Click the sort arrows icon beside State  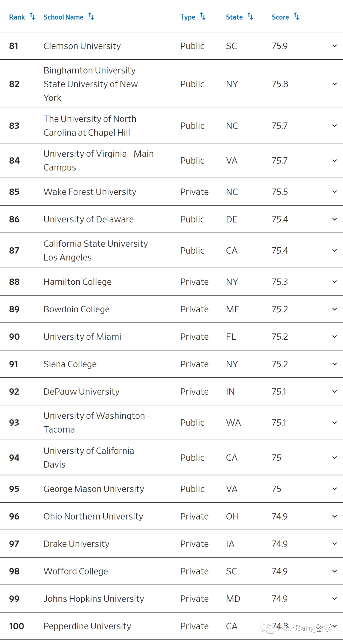coord(250,16)
